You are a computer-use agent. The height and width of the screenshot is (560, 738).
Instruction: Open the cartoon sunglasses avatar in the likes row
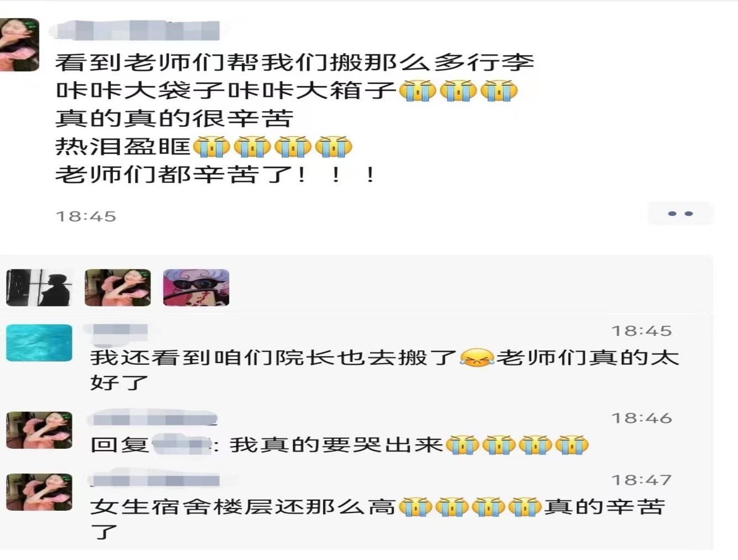click(196, 288)
